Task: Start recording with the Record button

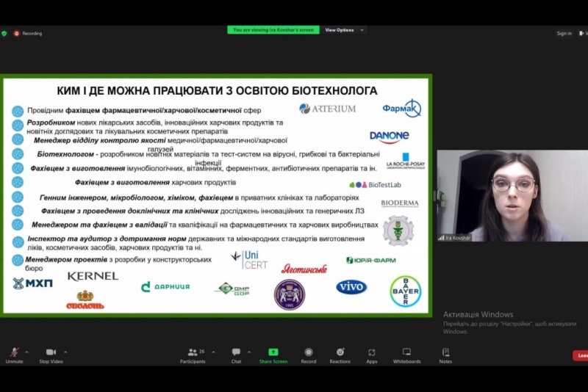Action: 309,355
